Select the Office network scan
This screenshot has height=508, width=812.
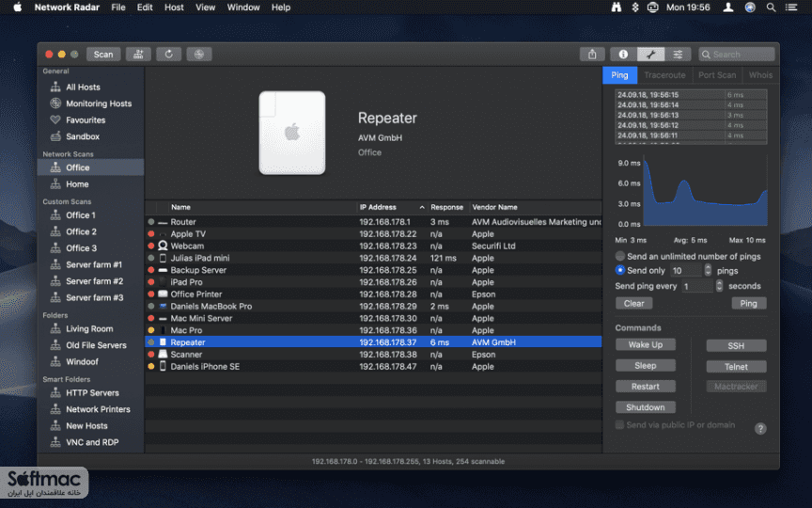coord(90,167)
